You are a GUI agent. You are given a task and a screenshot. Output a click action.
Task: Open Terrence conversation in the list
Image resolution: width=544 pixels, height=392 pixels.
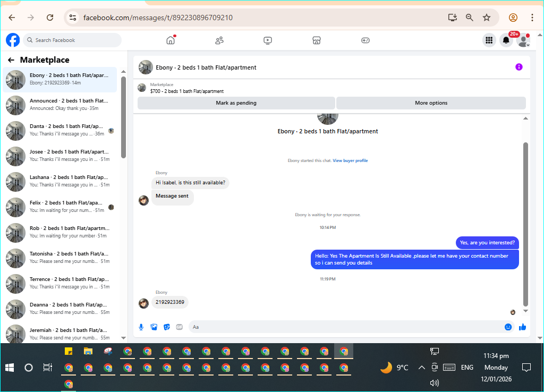[x=59, y=284]
